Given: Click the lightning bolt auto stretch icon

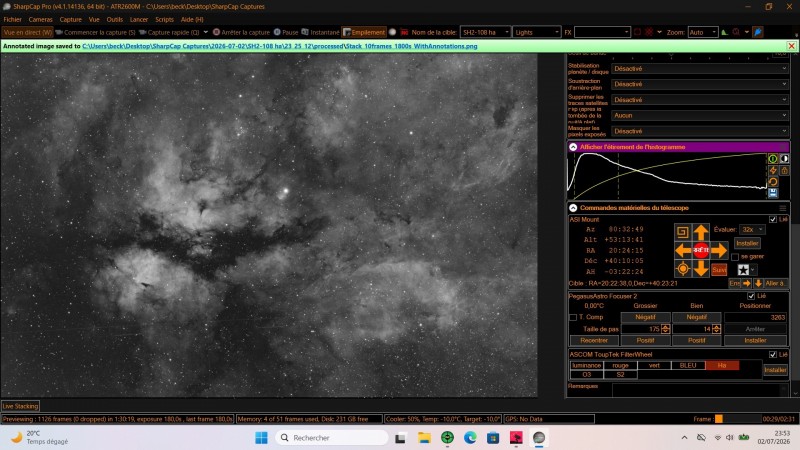Looking at the screenshot, I should click(772, 170).
